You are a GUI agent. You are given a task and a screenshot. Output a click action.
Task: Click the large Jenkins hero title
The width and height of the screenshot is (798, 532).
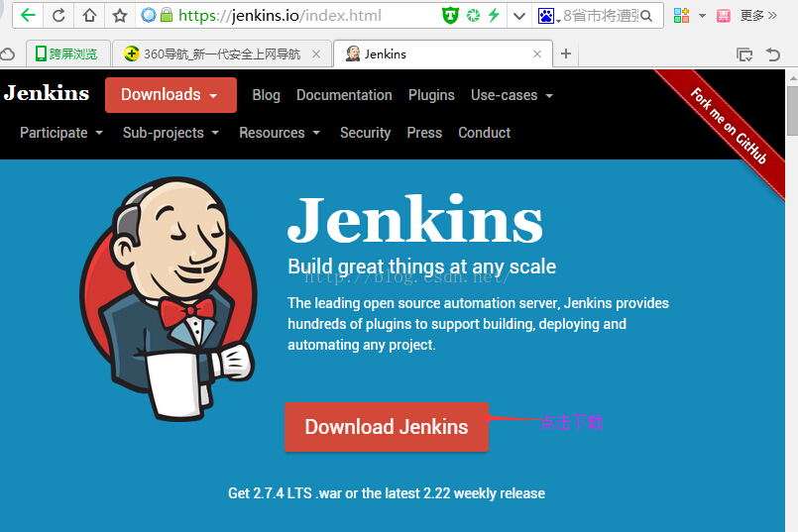[x=415, y=219]
